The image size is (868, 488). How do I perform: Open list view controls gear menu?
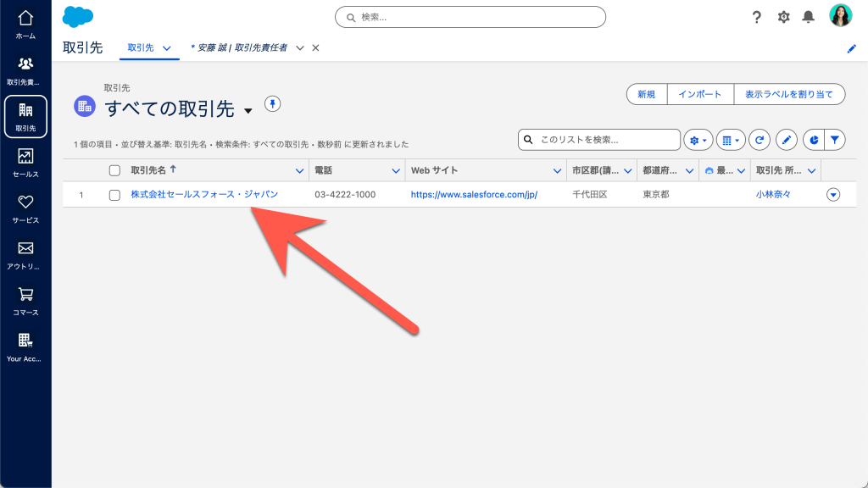(x=698, y=140)
